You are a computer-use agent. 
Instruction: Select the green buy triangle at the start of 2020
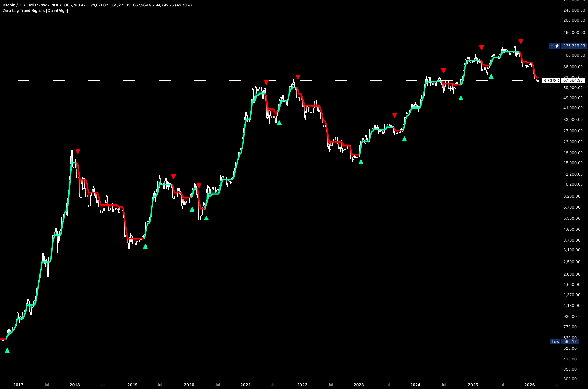(x=192, y=209)
